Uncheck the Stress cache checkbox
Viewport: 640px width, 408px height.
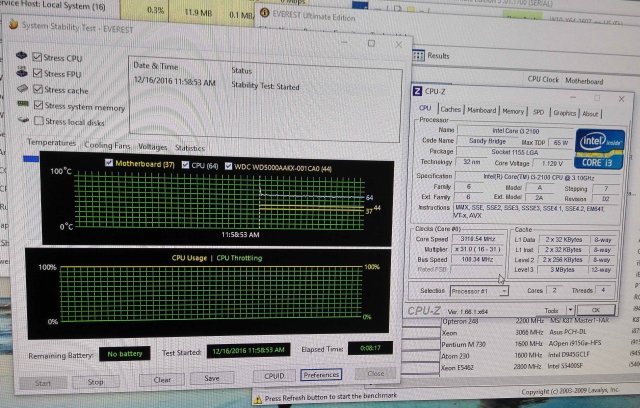[38, 90]
